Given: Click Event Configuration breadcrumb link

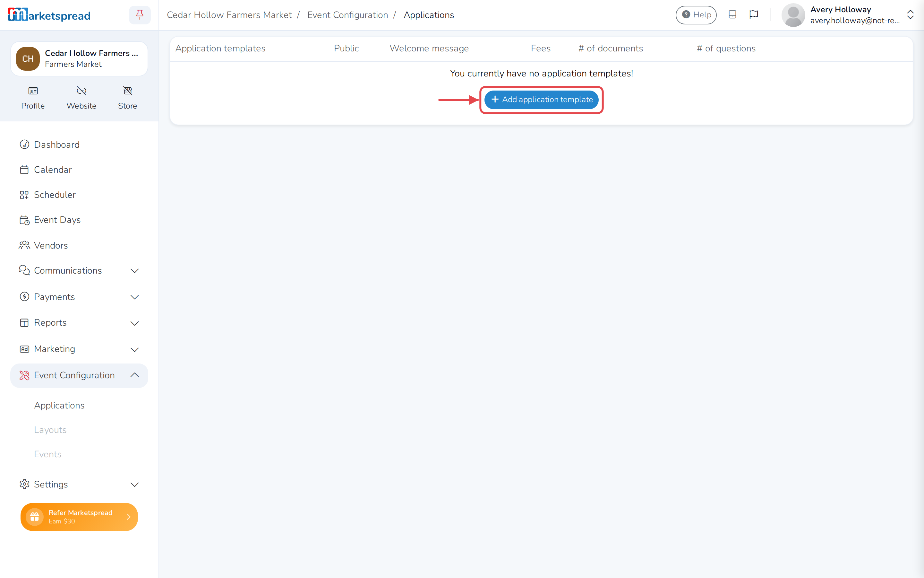Looking at the screenshot, I should pyautogui.click(x=347, y=15).
